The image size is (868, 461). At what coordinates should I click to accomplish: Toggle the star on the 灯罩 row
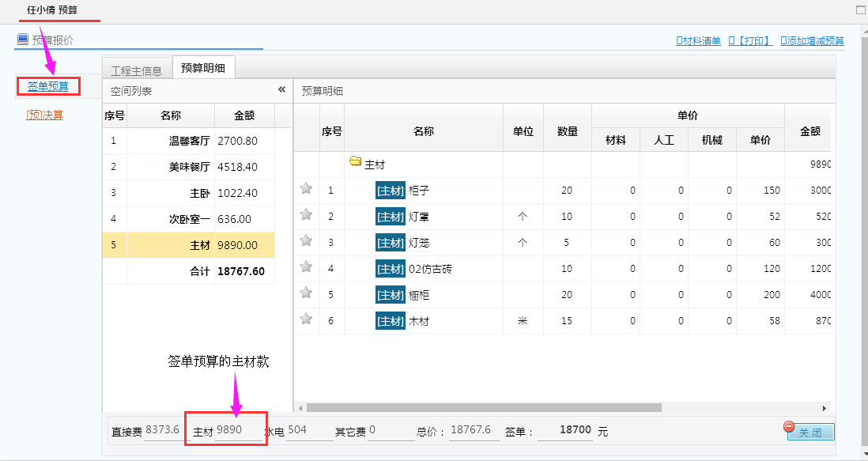pyautogui.click(x=306, y=216)
